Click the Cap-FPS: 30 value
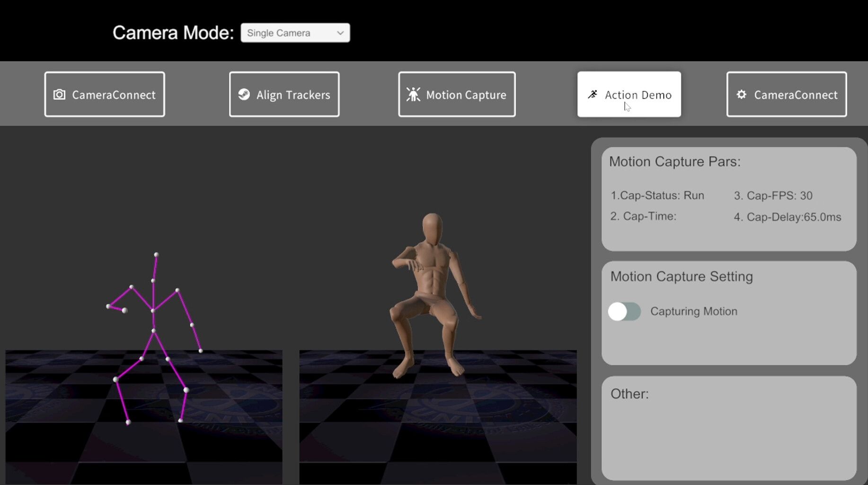The image size is (868, 485). pos(773,196)
